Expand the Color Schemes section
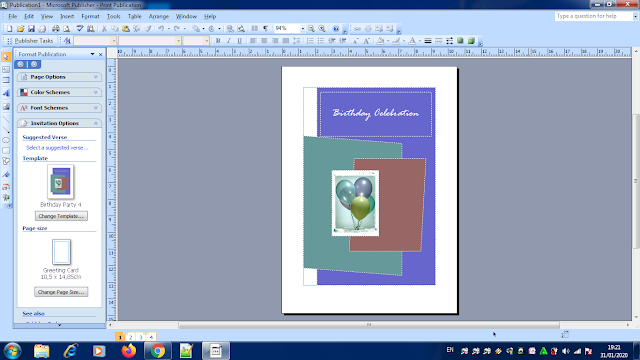This screenshot has height=360, width=640. 59,92
